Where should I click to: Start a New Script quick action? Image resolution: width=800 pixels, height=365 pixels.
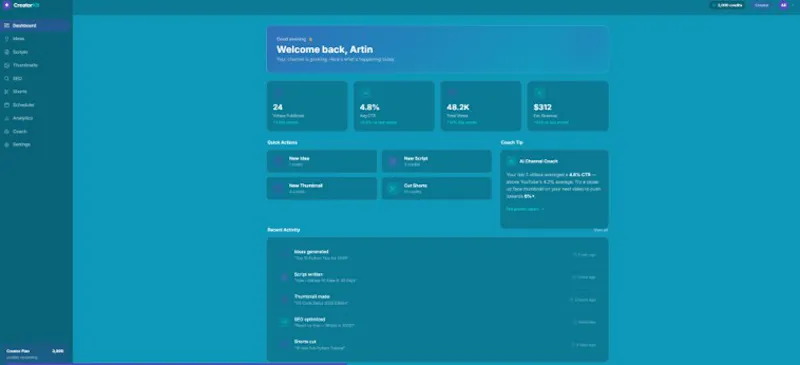click(437, 161)
